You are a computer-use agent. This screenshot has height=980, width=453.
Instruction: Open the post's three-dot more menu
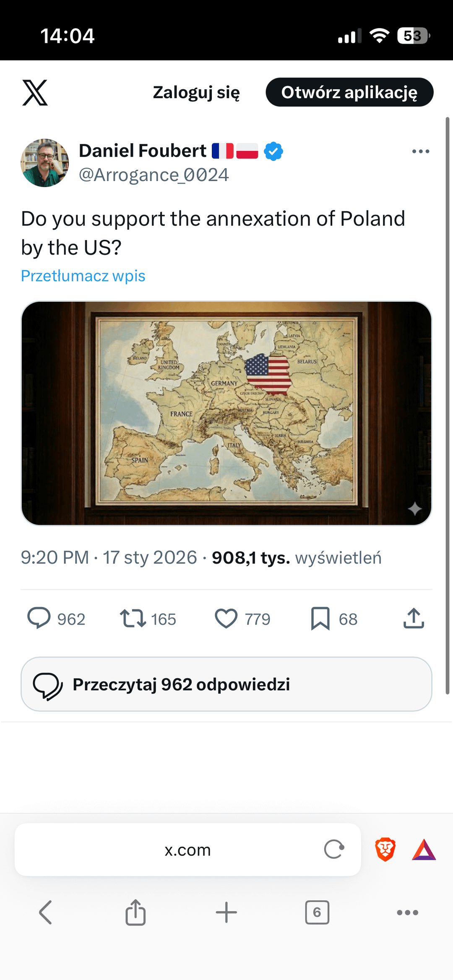(420, 151)
